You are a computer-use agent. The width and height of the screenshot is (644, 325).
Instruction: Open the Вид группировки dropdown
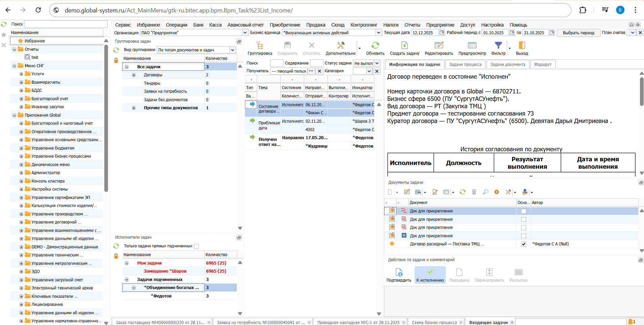pyautogui.click(x=232, y=50)
